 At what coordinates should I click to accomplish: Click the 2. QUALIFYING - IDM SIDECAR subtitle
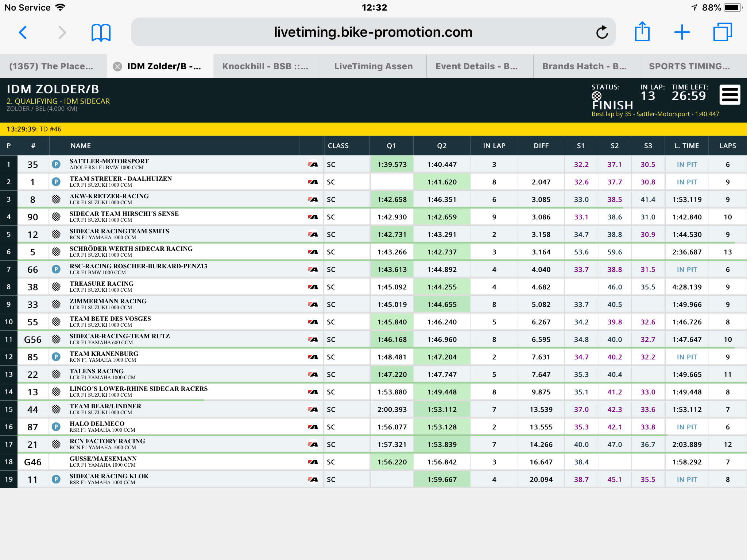point(58,101)
